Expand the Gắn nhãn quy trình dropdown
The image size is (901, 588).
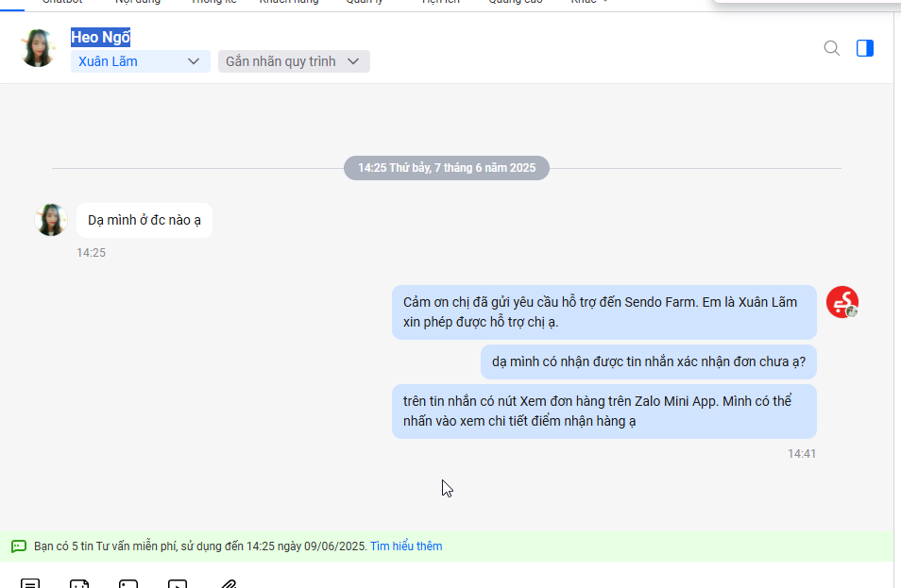point(294,61)
